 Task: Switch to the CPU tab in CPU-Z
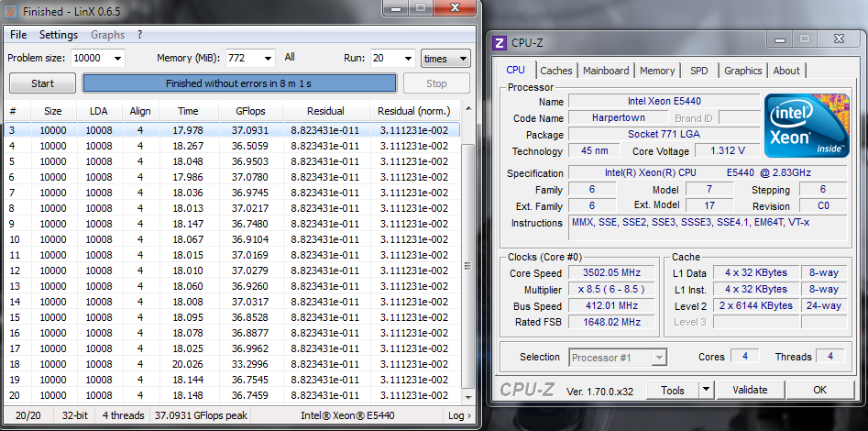(x=515, y=70)
